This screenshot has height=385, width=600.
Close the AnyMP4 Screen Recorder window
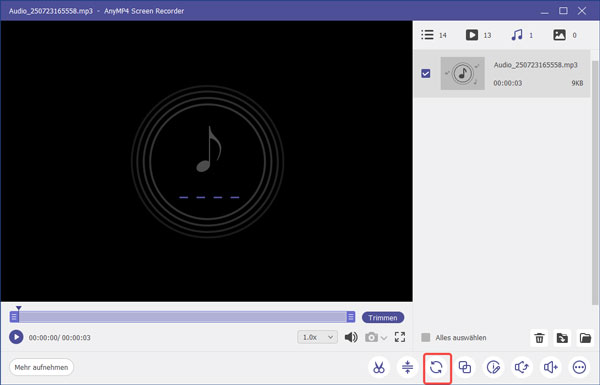pyautogui.click(x=582, y=11)
